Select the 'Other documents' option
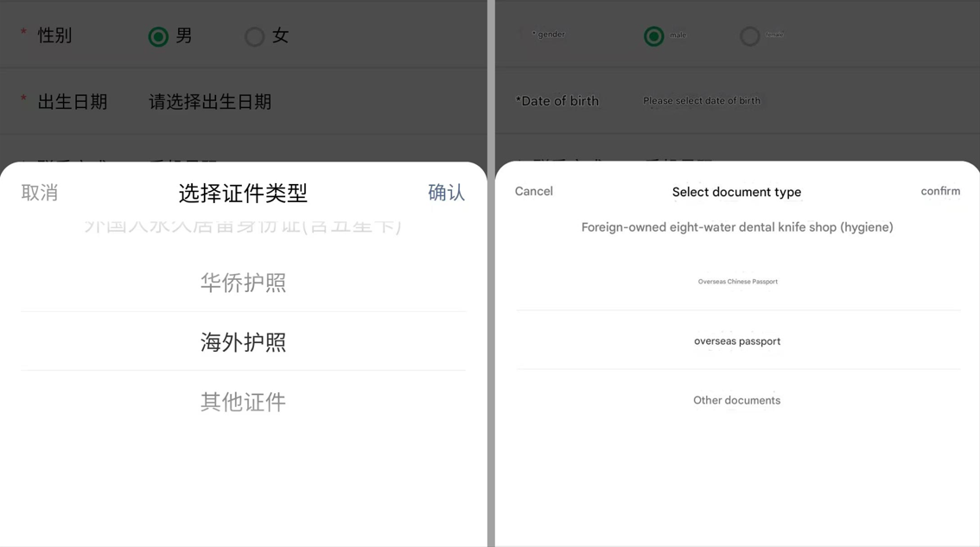Viewport: 980px width, 547px height. pyautogui.click(x=736, y=400)
